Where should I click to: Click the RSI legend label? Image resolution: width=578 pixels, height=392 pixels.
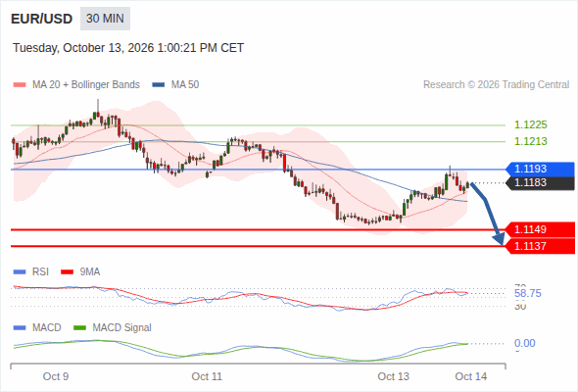pos(40,272)
